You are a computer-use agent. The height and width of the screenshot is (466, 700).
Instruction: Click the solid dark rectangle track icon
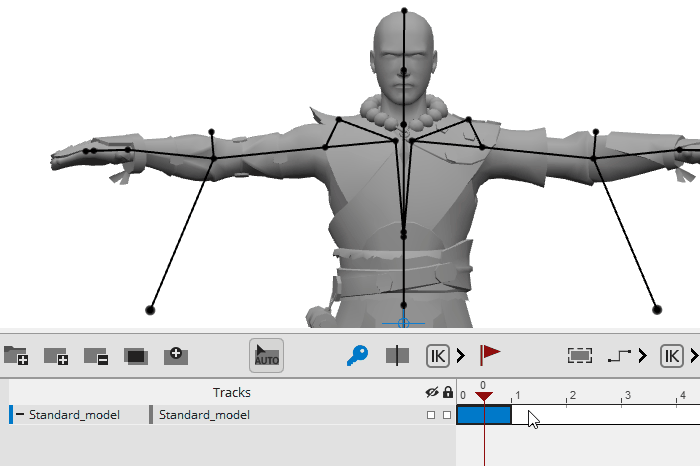click(x=136, y=355)
